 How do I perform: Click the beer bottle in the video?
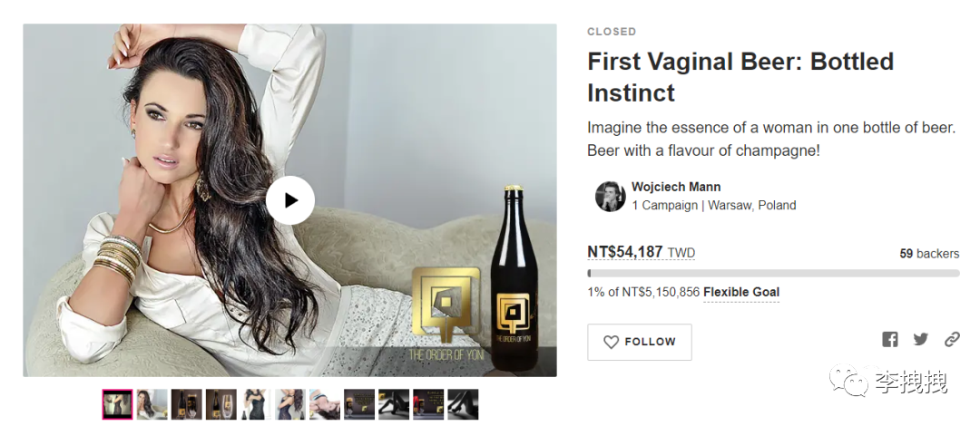(514, 279)
